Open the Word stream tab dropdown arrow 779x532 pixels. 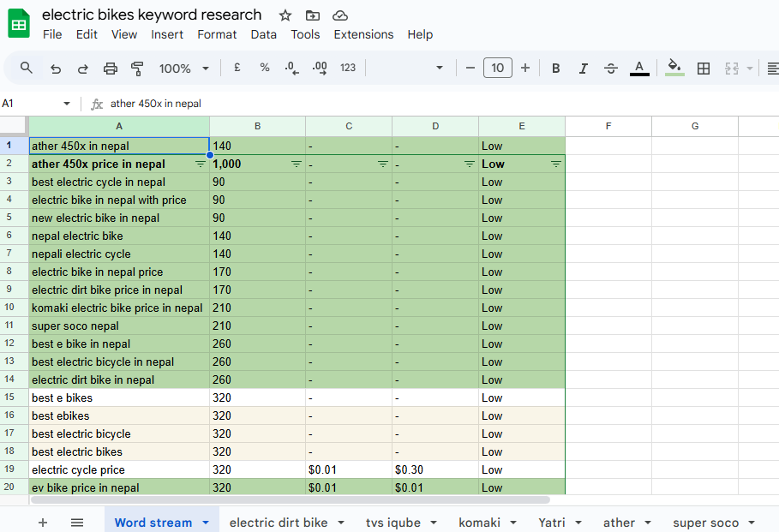(x=206, y=523)
